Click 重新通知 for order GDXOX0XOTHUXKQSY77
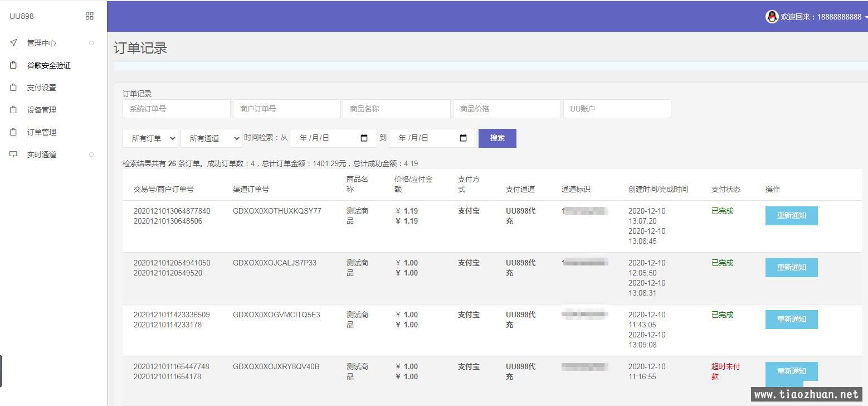 point(792,216)
